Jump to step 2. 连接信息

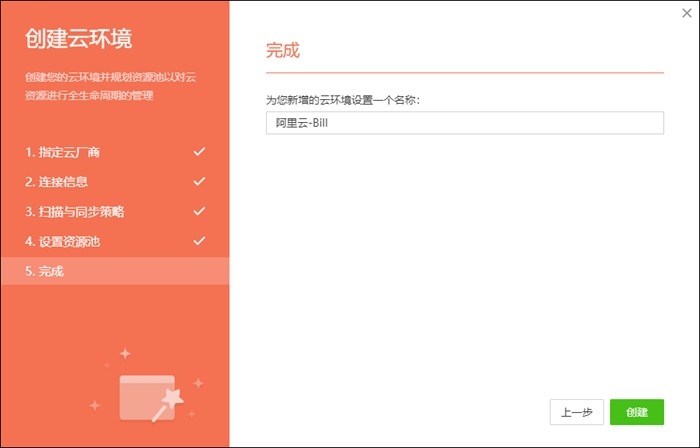pos(56,182)
